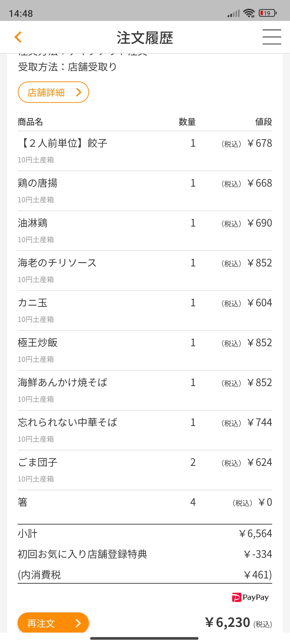
Task: Reorder with the 再注文 button
Action: pyautogui.click(x=53, y=622)
